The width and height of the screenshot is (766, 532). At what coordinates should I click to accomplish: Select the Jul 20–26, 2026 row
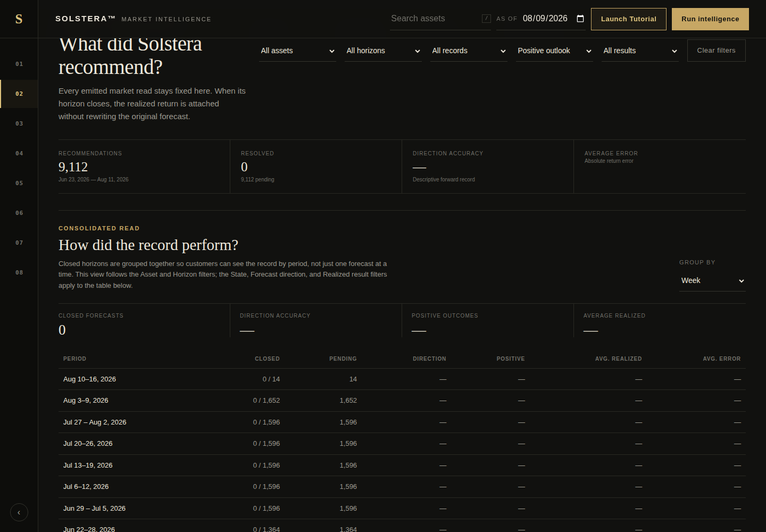click(x=402, y=444)
